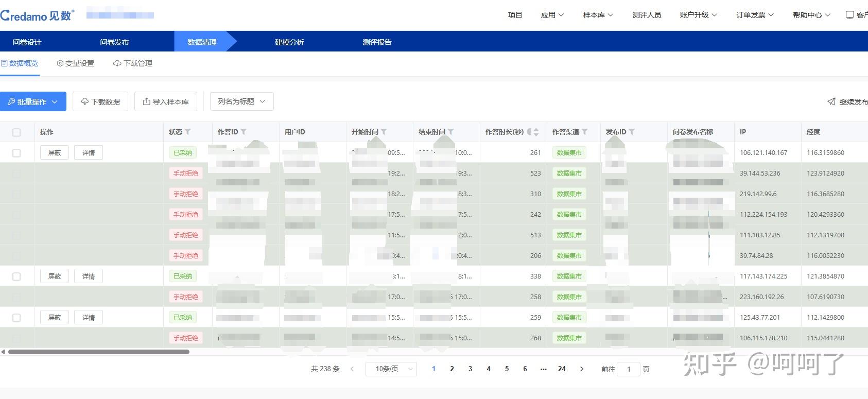The height and width of the screenshot is (399, 868).
Task: Open the 数据概览 sub-tab
Action: click(x=20, y=63)
